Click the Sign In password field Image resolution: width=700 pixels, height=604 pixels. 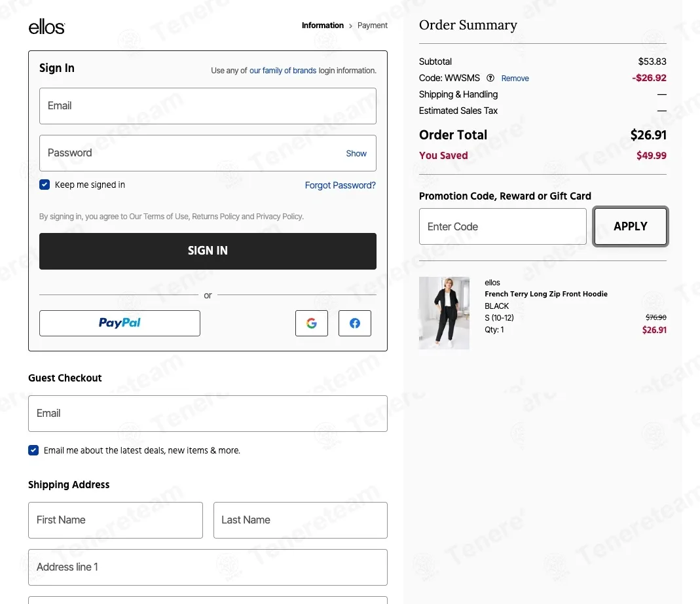(190, 153)
